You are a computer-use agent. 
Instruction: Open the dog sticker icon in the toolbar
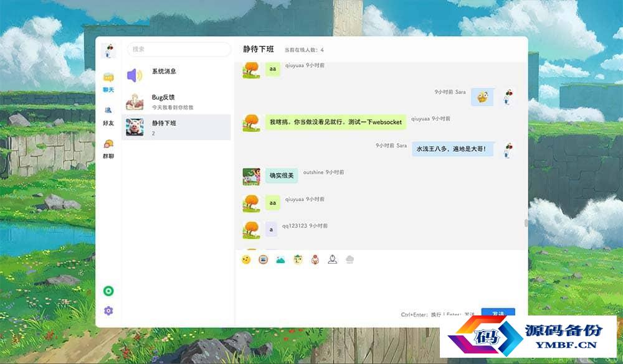pyautogui.click(x=298, y=259)
